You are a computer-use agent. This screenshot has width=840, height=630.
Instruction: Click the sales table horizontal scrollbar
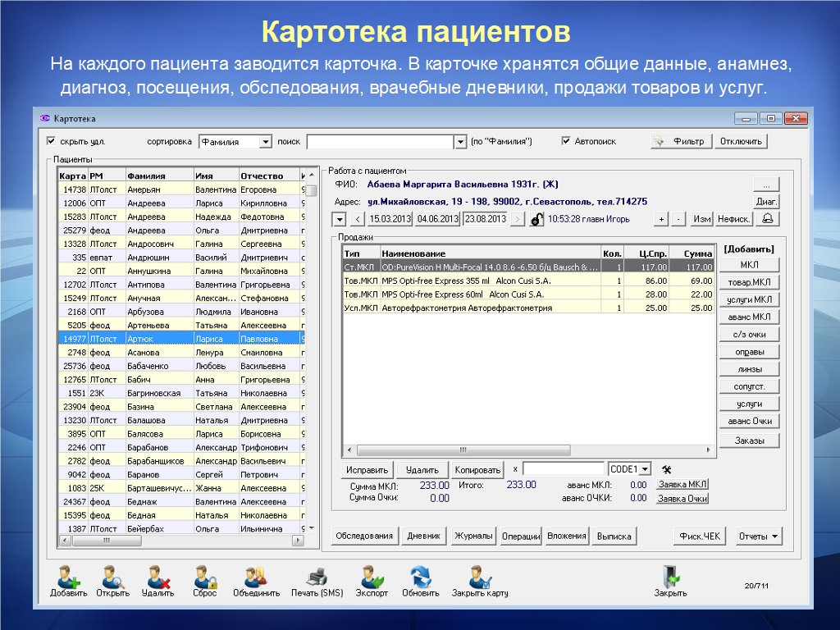point(525,450)
